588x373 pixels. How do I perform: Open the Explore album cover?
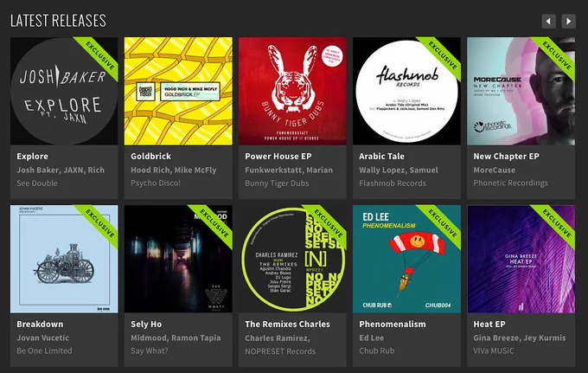64,91
